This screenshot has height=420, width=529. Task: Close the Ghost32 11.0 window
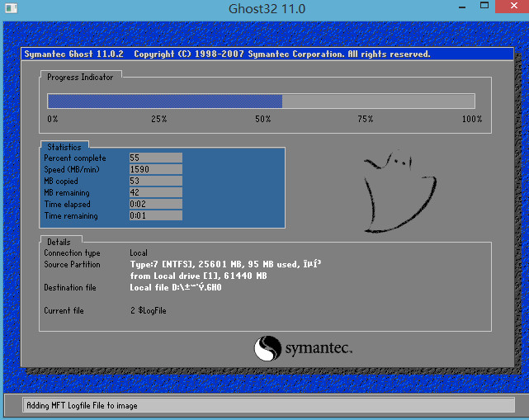[x=513, y=6]
